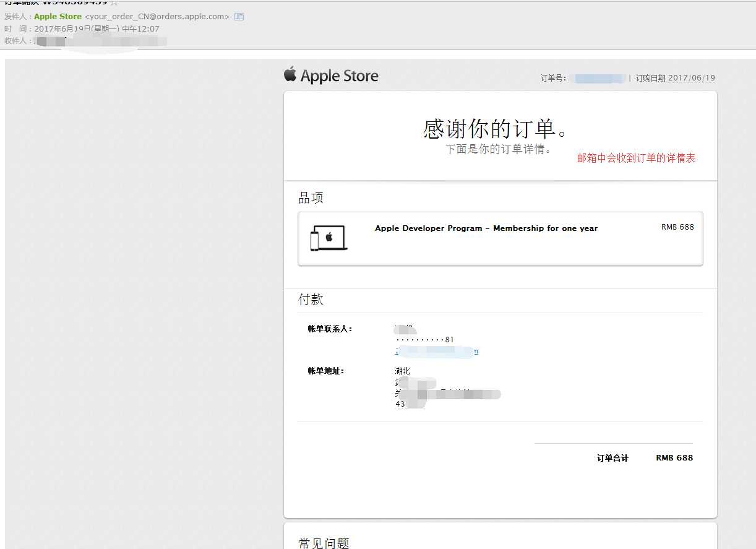Click the Apple Store logo
756x549 pixels.
pos(331,76)
